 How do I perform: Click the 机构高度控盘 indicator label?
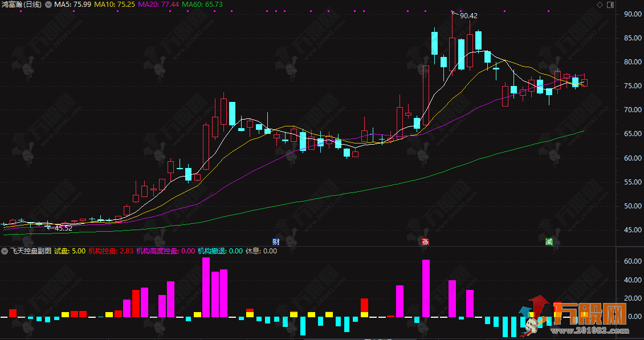coord(165,251)
